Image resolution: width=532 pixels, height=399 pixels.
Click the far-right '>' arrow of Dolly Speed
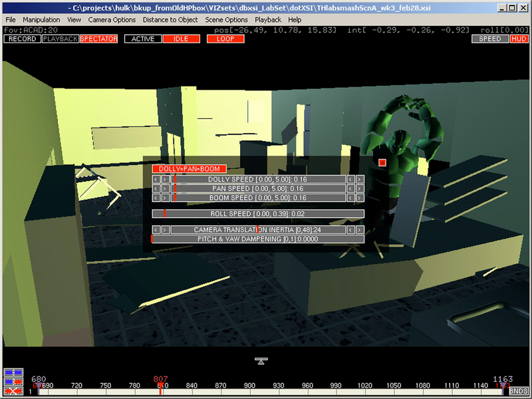click(360, 179)
